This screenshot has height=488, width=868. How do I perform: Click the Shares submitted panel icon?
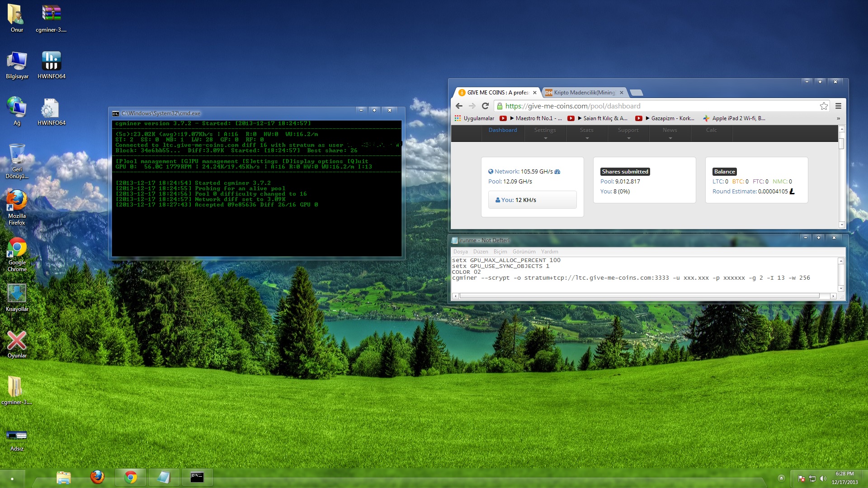pyautogui.click(x=624, y=171)
